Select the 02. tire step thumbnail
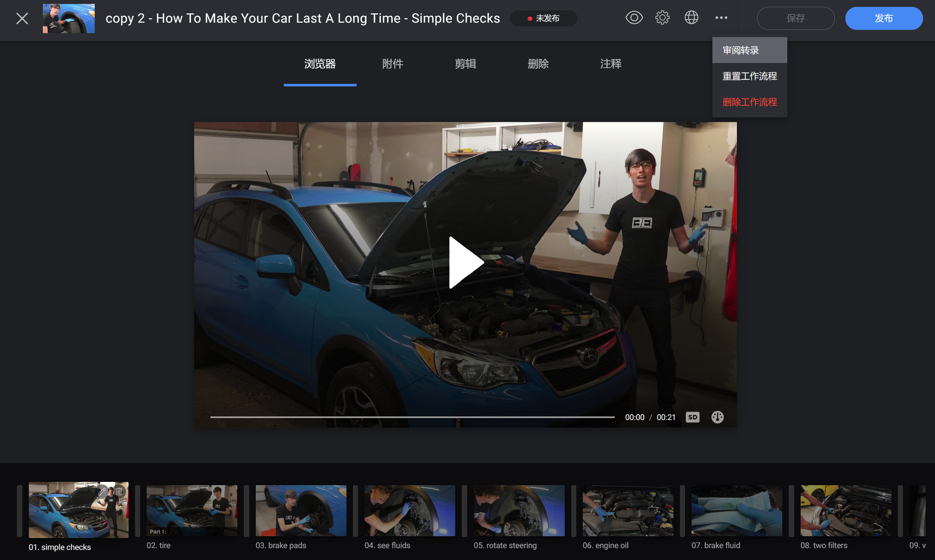Viewport: 935px width, 560px height. [192, 511]
